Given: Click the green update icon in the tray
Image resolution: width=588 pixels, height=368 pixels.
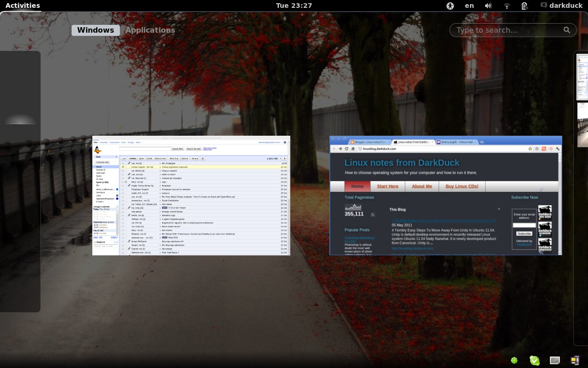Looking at the screenshot, I should tap(534, 360).
